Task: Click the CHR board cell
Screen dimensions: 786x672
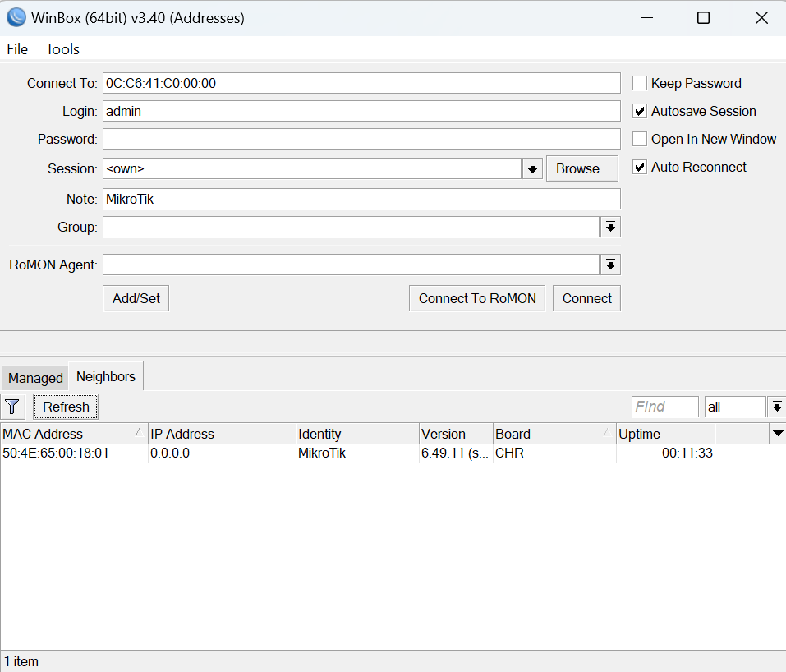Action: (x=554, y=453)
